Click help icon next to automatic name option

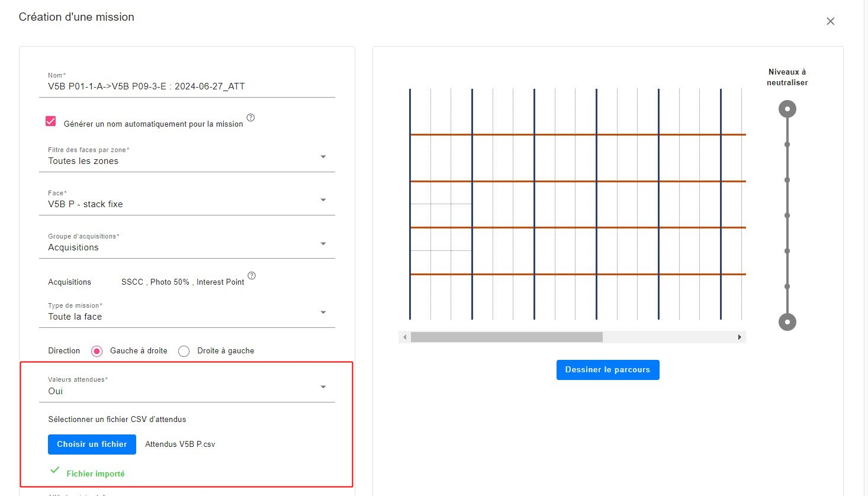click(251, 118)
